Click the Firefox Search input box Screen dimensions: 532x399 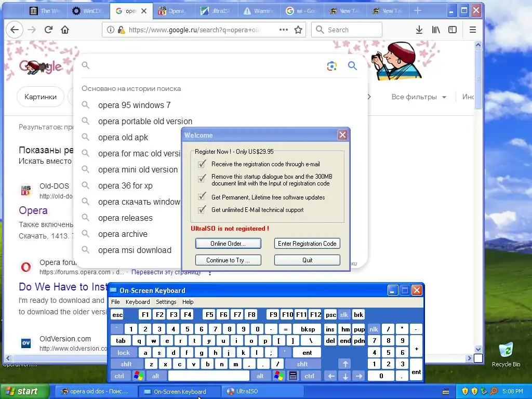point(347,30)
